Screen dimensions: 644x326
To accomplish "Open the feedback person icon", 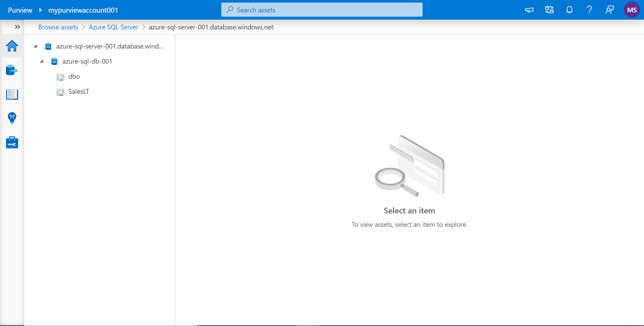I will 610,10.
